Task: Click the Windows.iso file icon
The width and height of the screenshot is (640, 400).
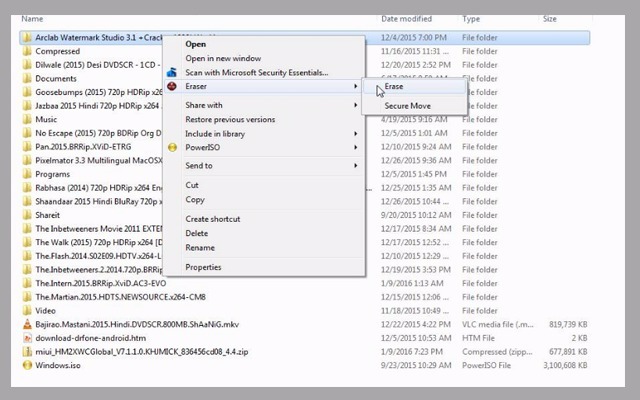Action: pyautogui.click(x=26, y=366)
